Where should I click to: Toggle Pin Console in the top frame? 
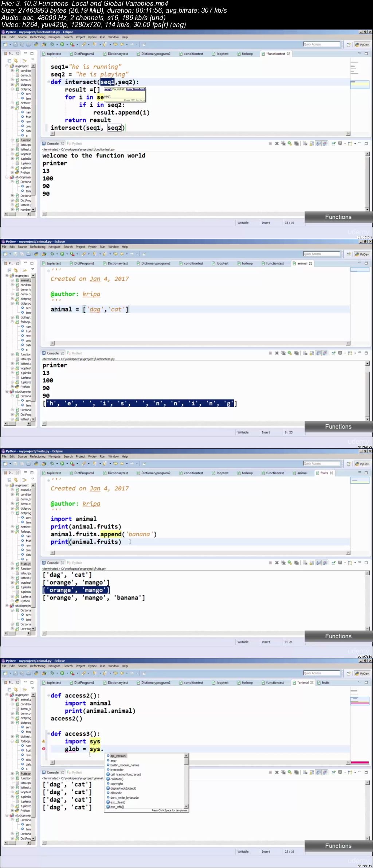333,144
